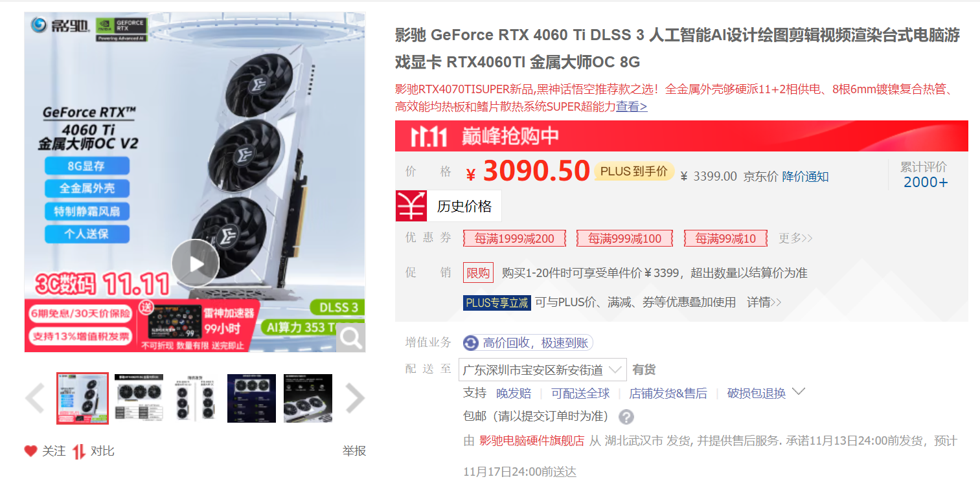Click the magnifier zoom icon on product image
This screenshot has height=490, width=980.
(350, 338)
